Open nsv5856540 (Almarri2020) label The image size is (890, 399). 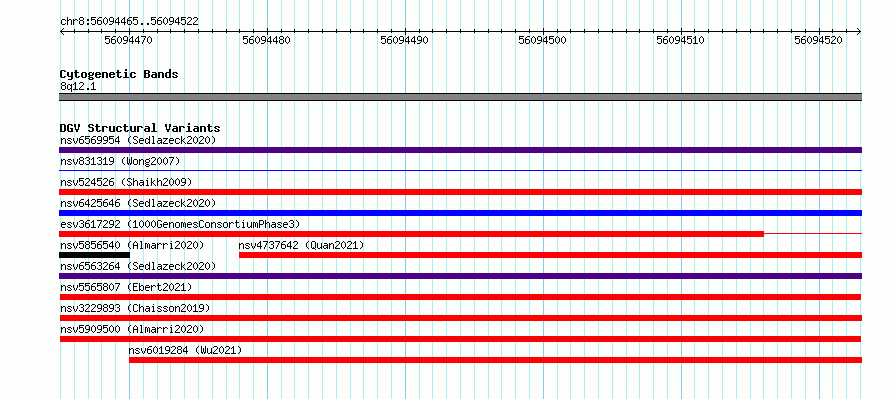point(132,245)
